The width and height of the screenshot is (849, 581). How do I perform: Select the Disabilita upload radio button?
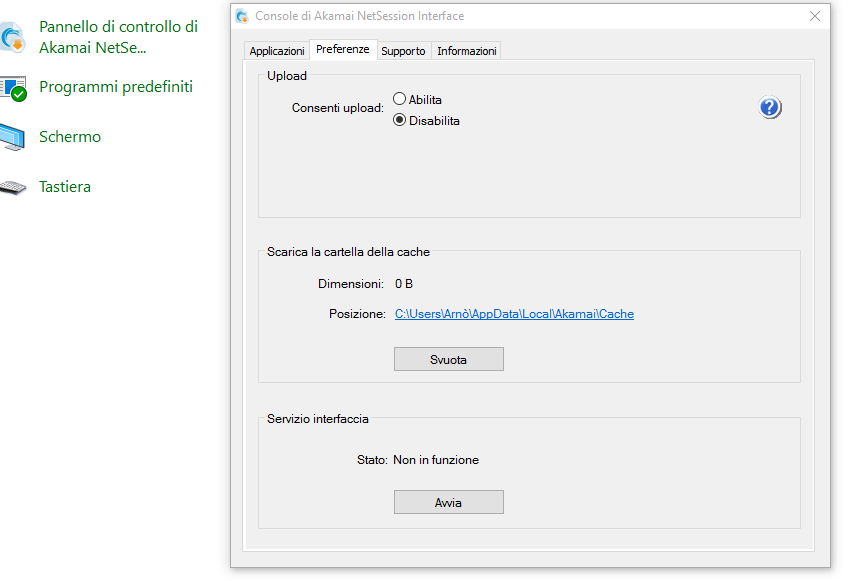(400, 120)
